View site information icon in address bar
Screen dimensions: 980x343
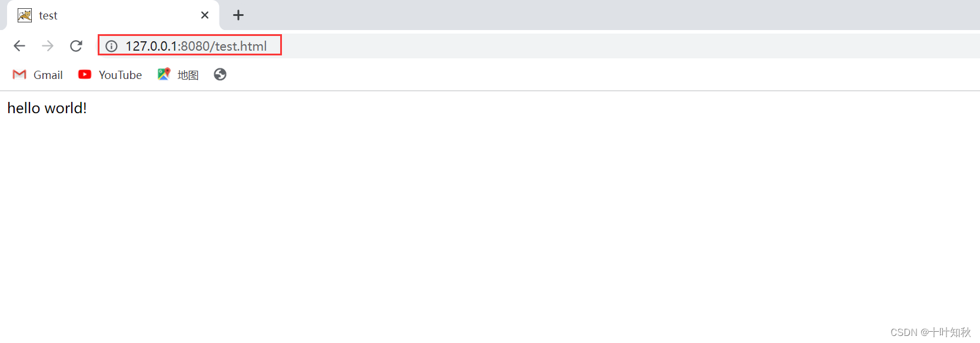click(x=111, y=46)
